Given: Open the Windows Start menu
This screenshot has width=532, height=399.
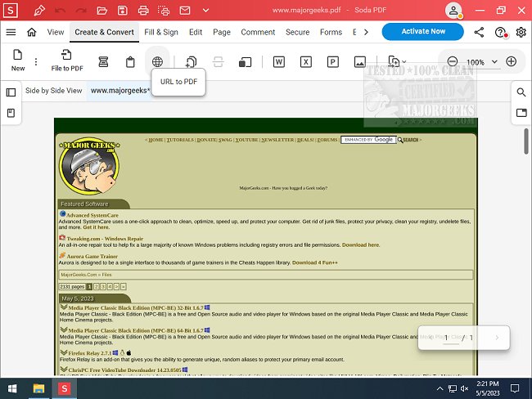Looking at the screenshot, I should click(x=12, y=388).
